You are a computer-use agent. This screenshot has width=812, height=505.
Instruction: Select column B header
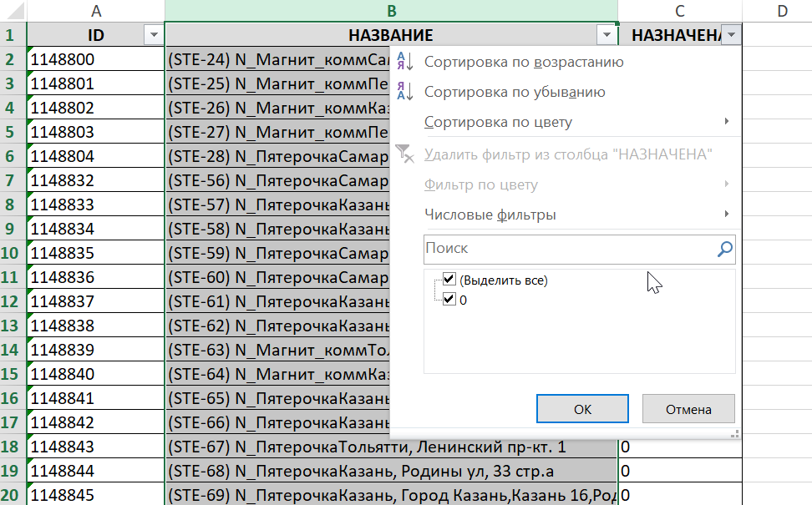point(392,11)
